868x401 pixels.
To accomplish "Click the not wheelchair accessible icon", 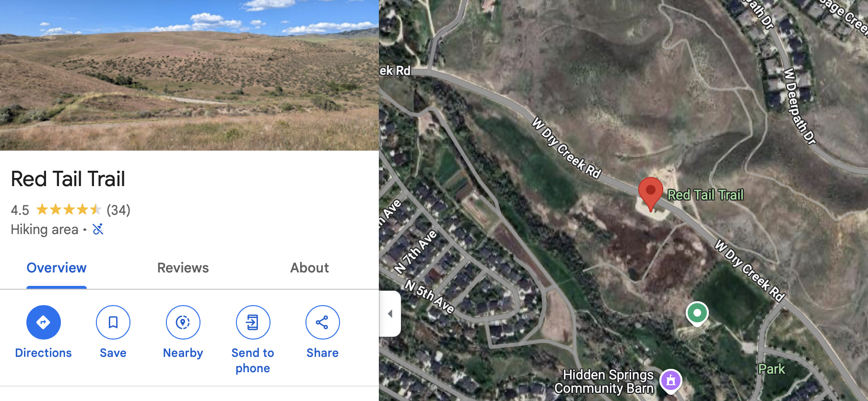I will (98, 229).
